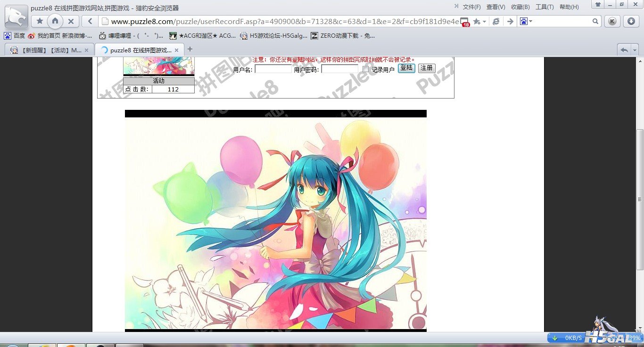The image size is (644, 347).
Task: Expand the undo closed tab dropdown arrow
Action: click(x=635, y=50)
